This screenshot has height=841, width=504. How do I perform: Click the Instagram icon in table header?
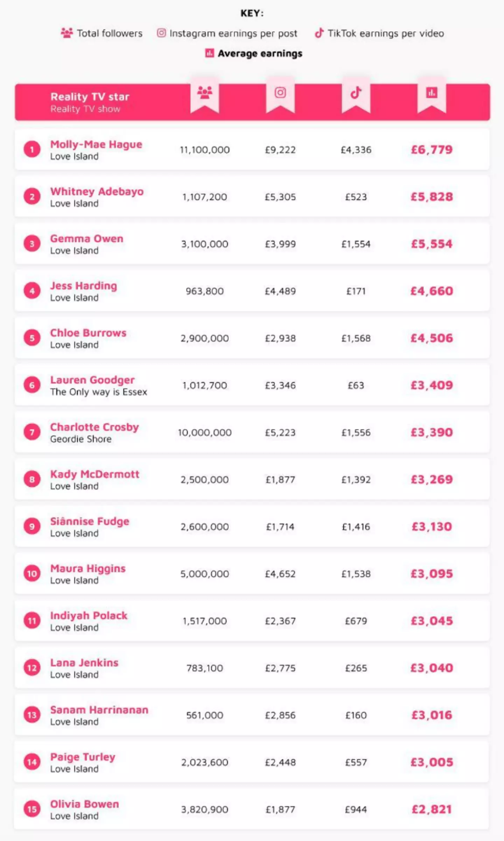pyautogui.click(x=280, y=93)
